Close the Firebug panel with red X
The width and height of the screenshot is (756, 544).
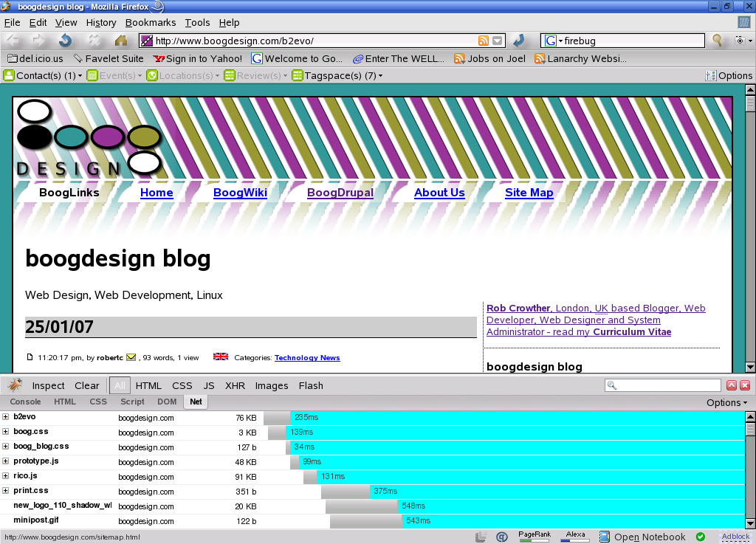pyautogui.click(x=745, y=385)
